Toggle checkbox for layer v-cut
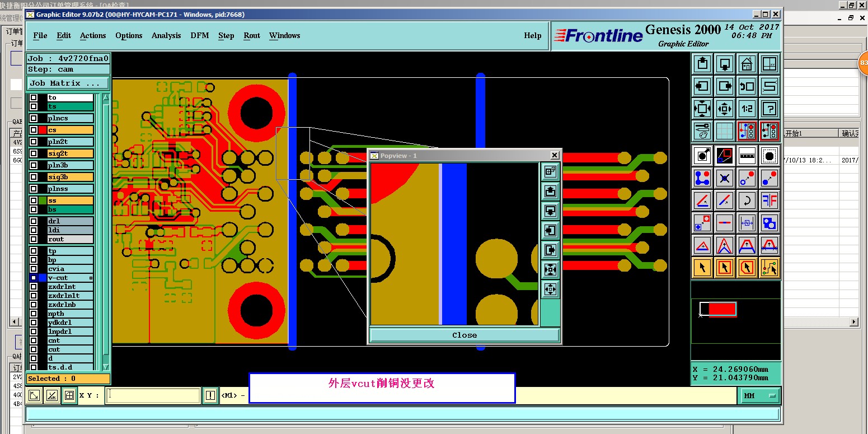Image resolution: width=868 pixels, height=434 pixels. (34, 278)
